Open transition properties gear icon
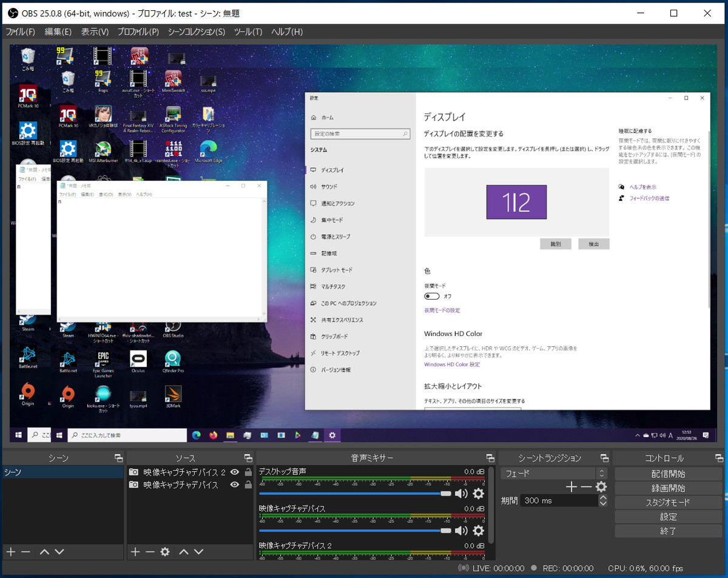 601,486
